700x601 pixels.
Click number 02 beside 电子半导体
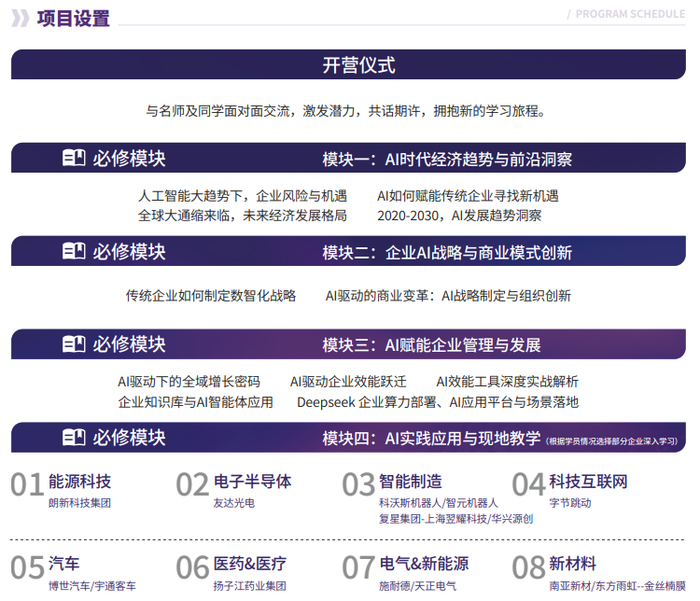point(192,485)
